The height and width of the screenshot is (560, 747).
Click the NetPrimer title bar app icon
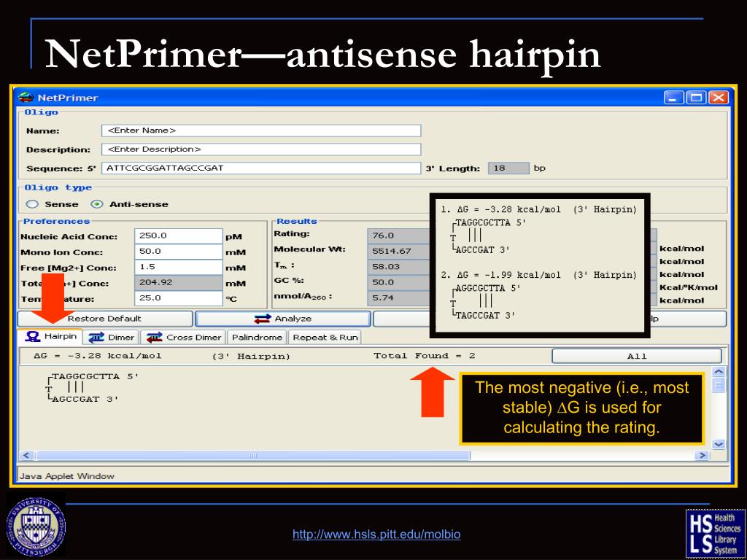[26, 98]
